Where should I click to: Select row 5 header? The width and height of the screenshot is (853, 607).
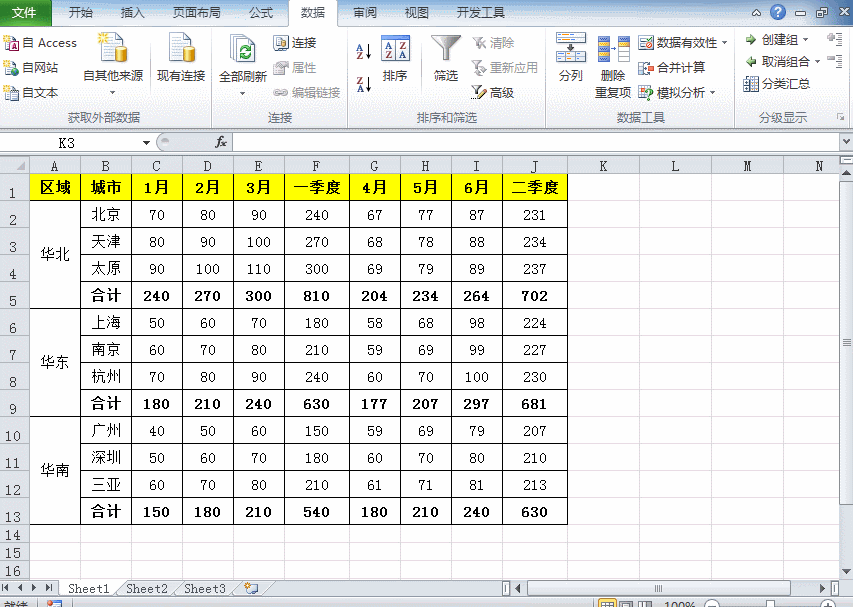[x=14, y=295]
